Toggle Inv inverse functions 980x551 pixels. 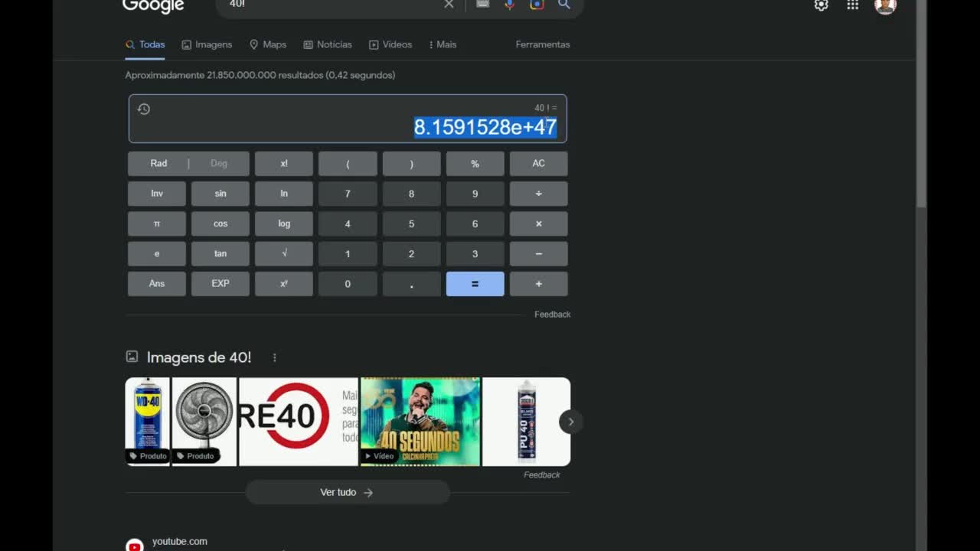[x=157, y=194]
